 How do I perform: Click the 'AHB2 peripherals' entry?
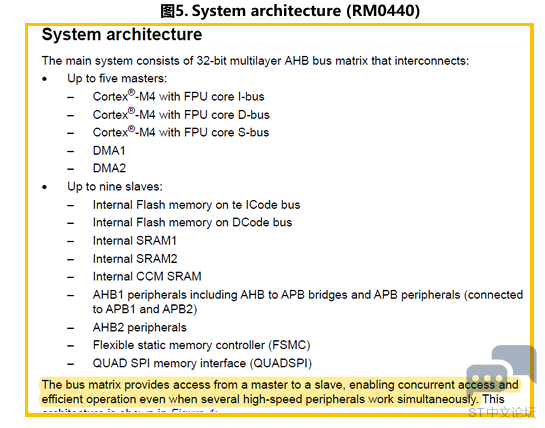(140, 328)
